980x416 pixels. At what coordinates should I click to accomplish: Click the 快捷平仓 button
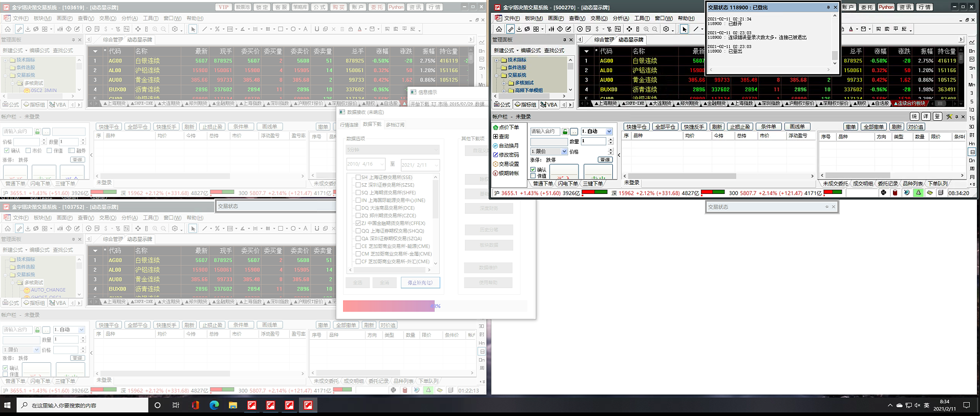pyautogui.click(x=636, y=127)
